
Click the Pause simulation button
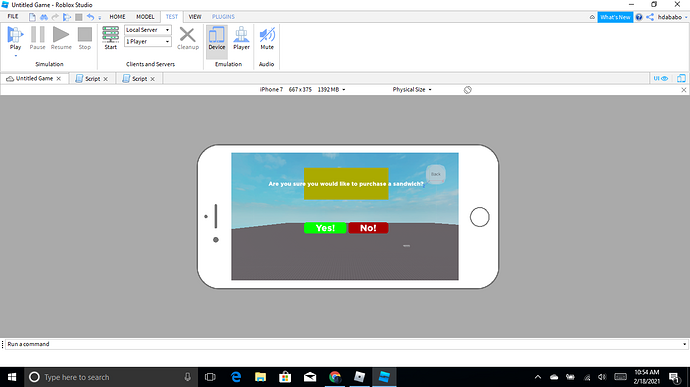tap(37, 38)
